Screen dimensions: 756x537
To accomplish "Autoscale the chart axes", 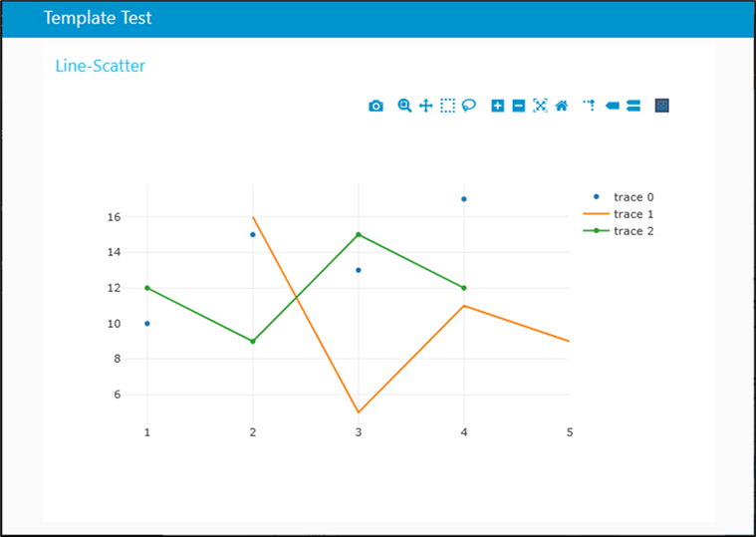I will coord(540,106).
